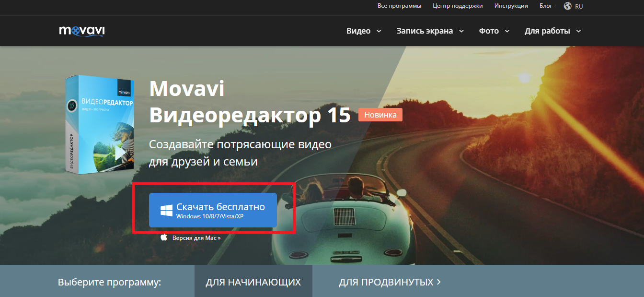Expand the chevron next to Запись экрана
Screen dimensions: 644x297
pyautogui.click(x=461, y=31)
